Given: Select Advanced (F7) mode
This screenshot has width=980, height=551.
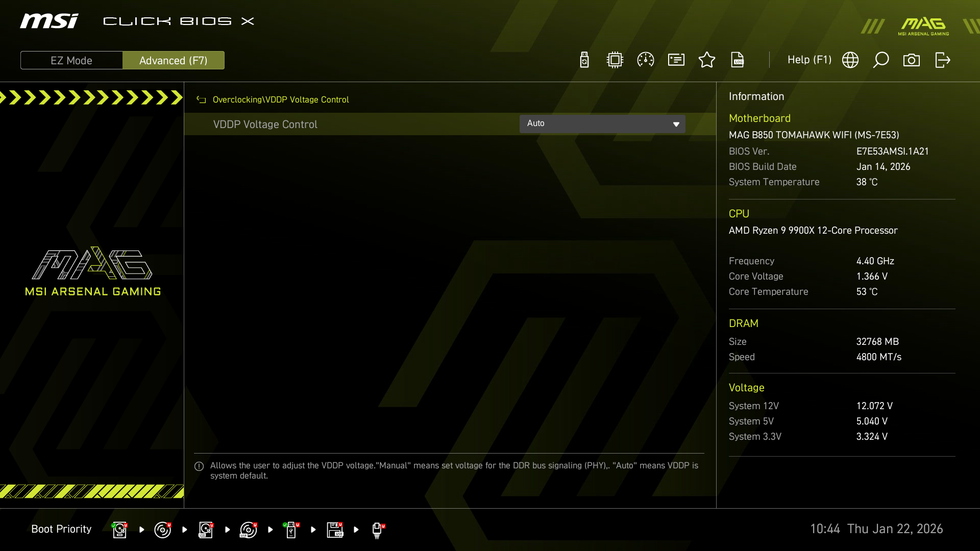Looking at the screenshot, I should [174, 60].
